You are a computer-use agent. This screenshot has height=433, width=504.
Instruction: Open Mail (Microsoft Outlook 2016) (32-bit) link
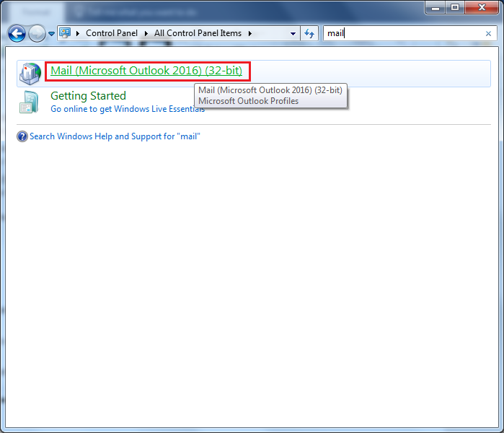click(x=146, y=71)
